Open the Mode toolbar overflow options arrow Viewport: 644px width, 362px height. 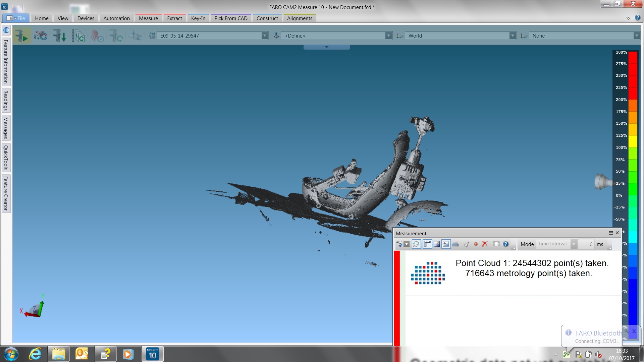click(610, 248)
